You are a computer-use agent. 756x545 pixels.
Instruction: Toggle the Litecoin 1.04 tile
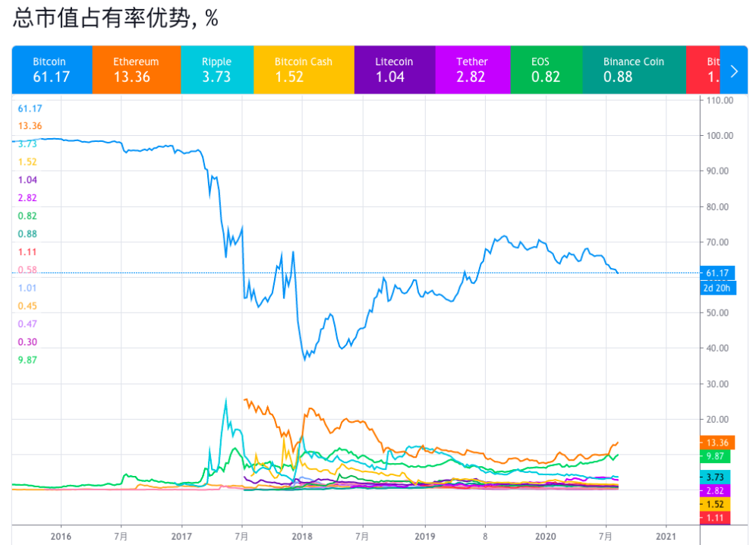point(395,70)
